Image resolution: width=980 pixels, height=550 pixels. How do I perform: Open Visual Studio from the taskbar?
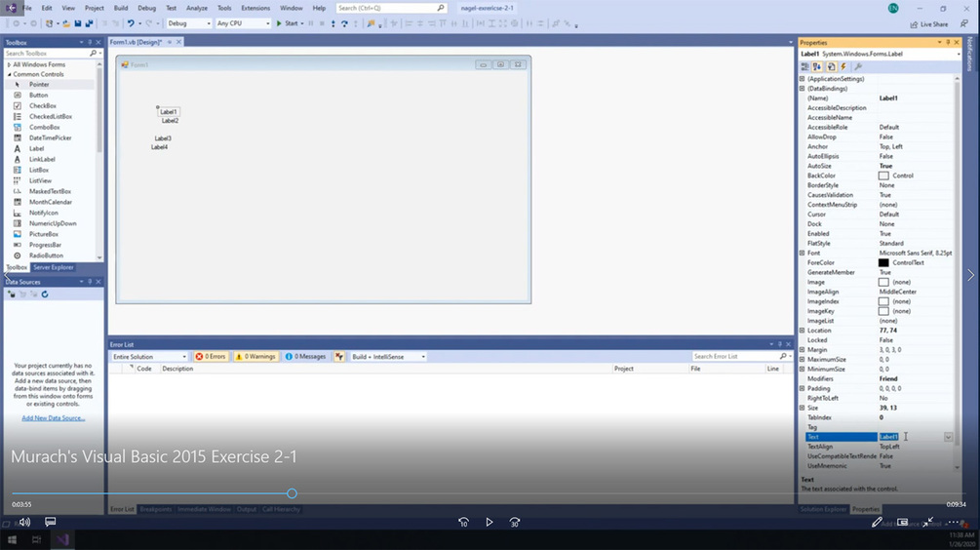[x=62, y=539]
